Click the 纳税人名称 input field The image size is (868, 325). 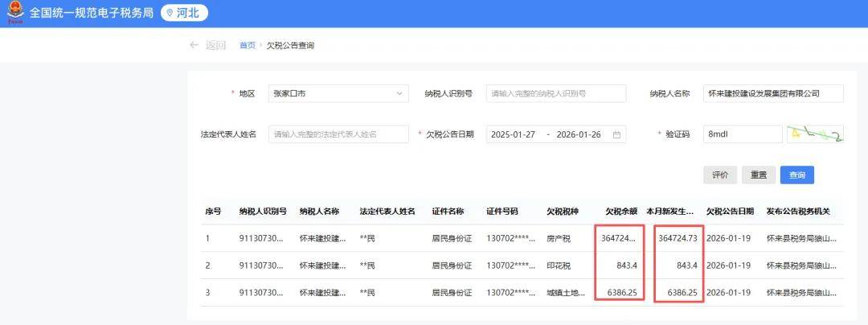pyautogui.click(x=772, y=93)
